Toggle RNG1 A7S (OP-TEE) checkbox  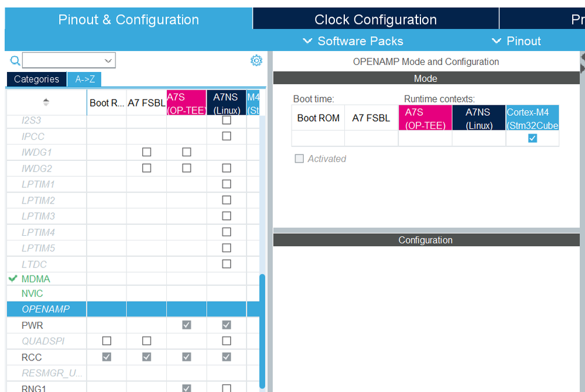[187, 388]
